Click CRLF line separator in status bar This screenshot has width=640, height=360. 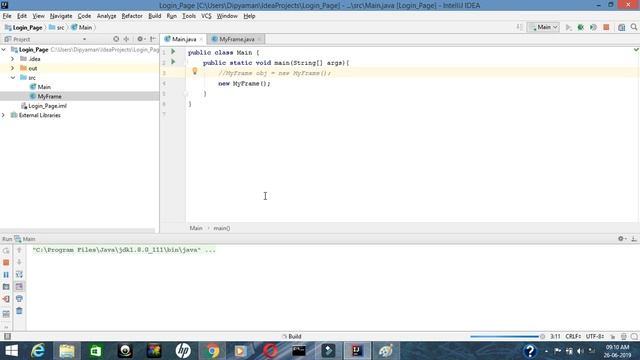click(573, 336)
